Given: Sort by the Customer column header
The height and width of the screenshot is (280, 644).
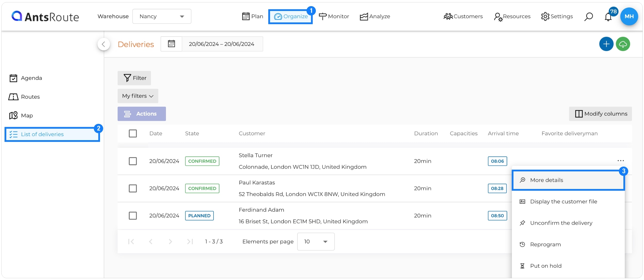Looking at the screenshot, I should point(252,133).
